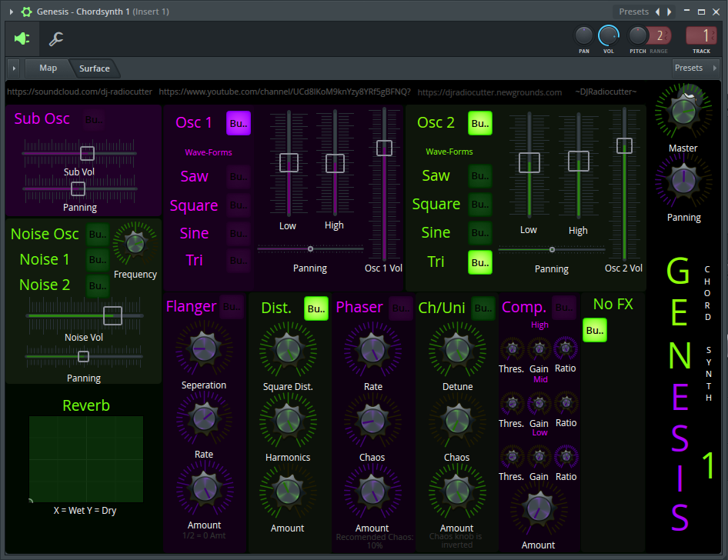Enable the Osc 1 Saw waveform

point(239,176)
